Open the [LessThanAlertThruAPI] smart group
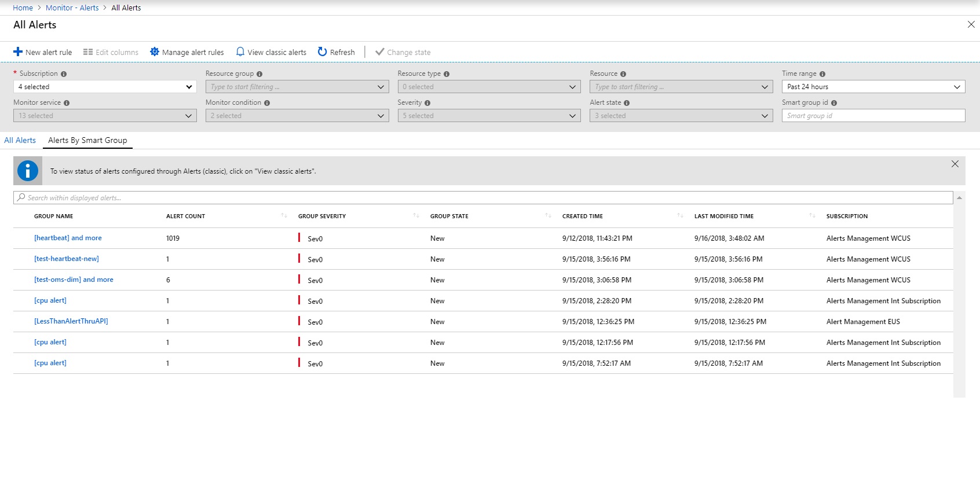Viewport: 980px width, 485px height. click(71, 321)
